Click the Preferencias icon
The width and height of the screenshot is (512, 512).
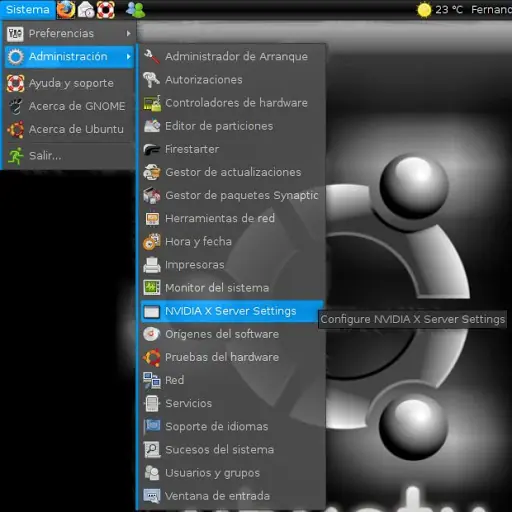coord(15,34)
